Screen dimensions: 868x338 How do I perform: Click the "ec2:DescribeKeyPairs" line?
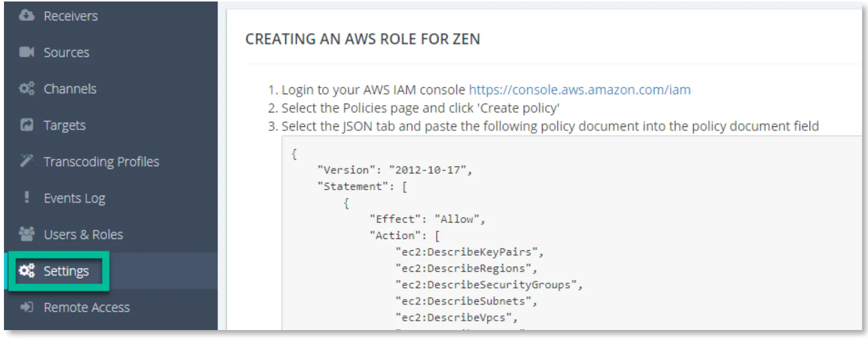pyautogui.click(x=469, y=252)
